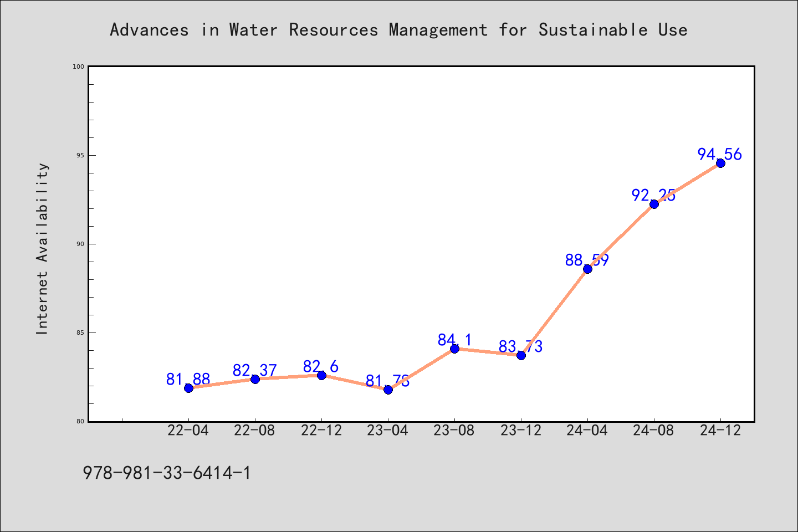Click the 22-12 x-axis label
This screenshot has height=532, width=798.
[x=321, y=431]
